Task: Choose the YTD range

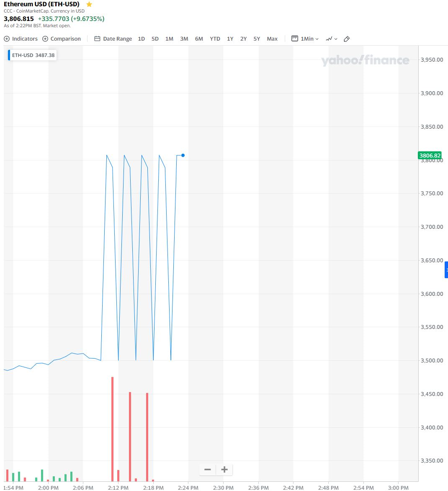Action: tap(215, 39)
